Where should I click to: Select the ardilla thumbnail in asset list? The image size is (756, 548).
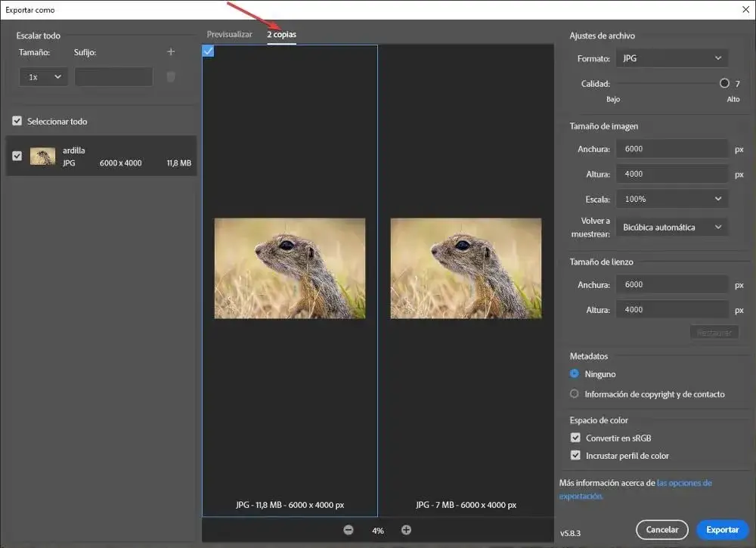point(42,156)
